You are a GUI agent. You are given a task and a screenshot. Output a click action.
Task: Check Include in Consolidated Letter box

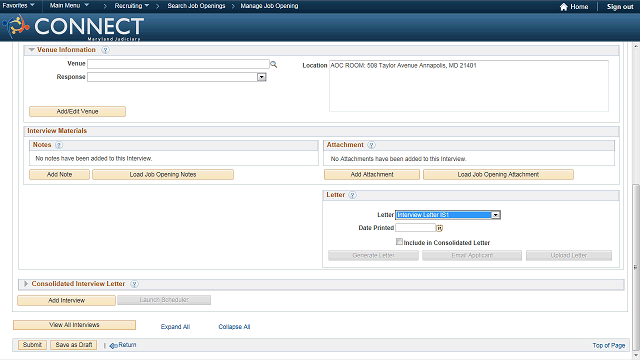click(x=399, y=242)
